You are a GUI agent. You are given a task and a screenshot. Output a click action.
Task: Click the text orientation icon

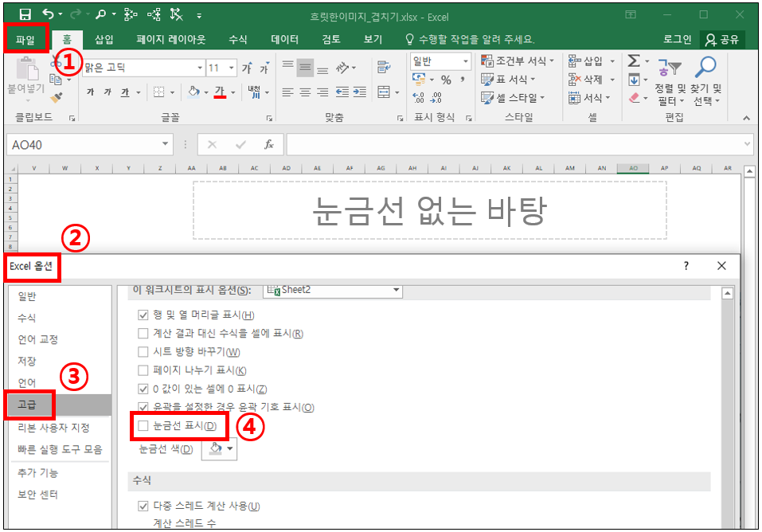pyautogui.click(x=343, y=68)
